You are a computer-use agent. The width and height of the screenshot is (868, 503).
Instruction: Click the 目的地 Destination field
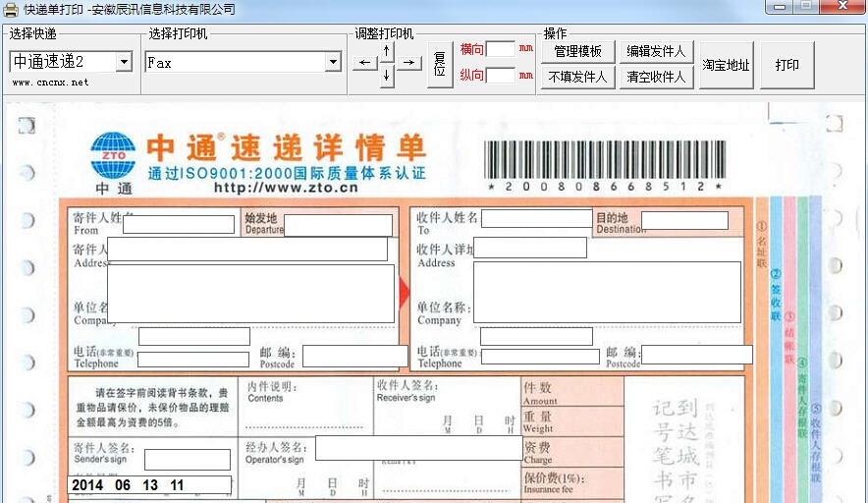pyautogui.click(x=684, y=220)
